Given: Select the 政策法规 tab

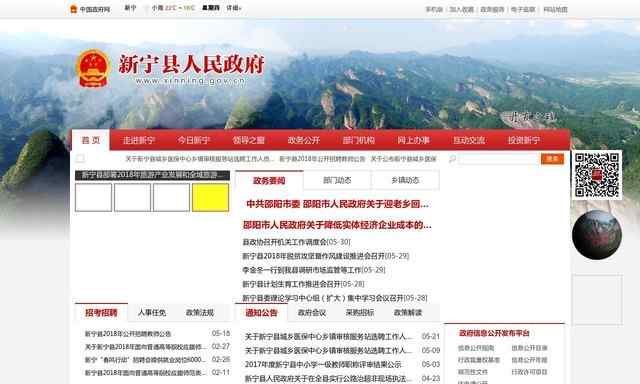Looking at the screenshot, I should 200,313.
